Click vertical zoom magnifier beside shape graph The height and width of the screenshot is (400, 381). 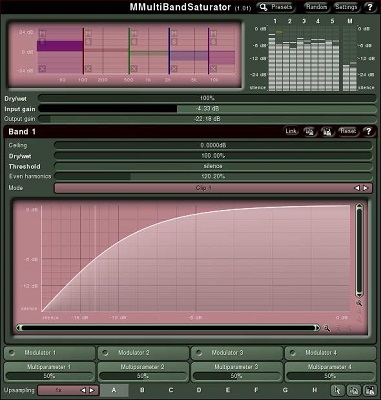359,303
